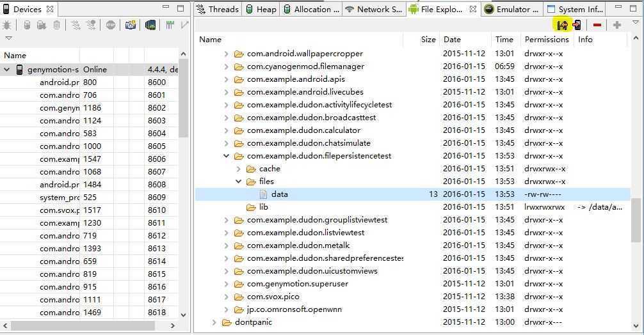Select the data file row
644x335 pixels.
[413, 194]
